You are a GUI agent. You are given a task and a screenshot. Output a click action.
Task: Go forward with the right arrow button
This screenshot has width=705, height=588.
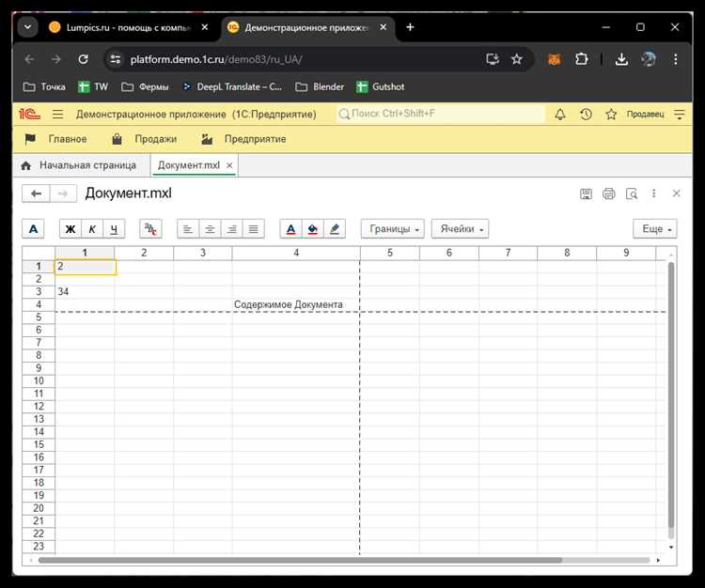pyautogui.click(x=63, y=193)
